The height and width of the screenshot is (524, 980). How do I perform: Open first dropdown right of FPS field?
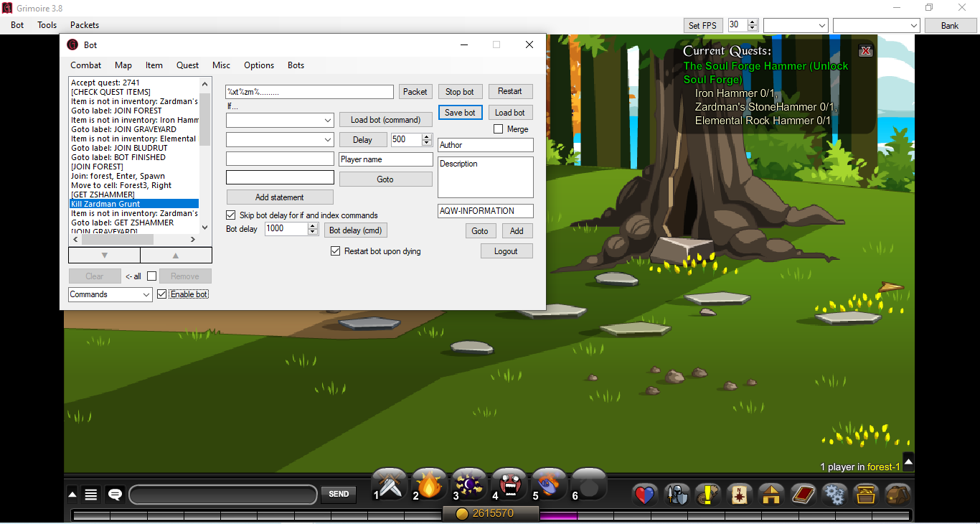[x=796, y=25]
